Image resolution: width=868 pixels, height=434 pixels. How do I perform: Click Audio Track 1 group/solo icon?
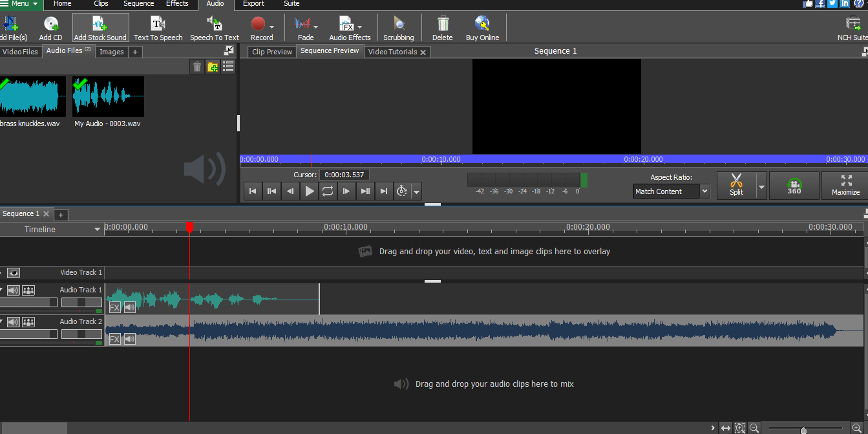pyautogui.click(x=28, y=290)
